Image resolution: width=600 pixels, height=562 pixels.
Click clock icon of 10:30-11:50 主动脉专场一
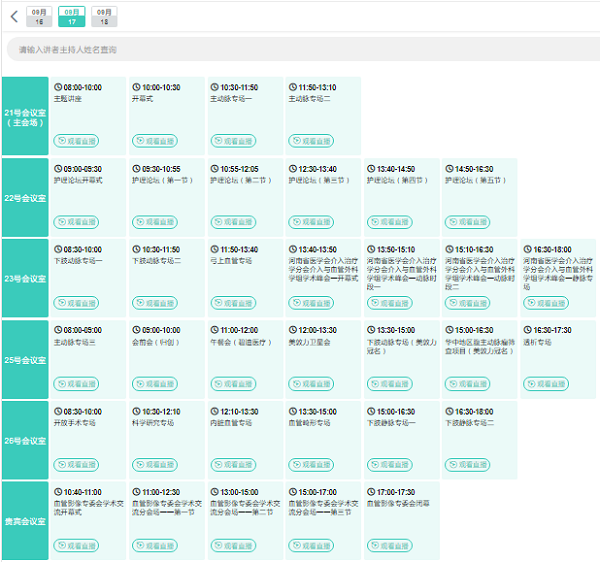point(214,88)
